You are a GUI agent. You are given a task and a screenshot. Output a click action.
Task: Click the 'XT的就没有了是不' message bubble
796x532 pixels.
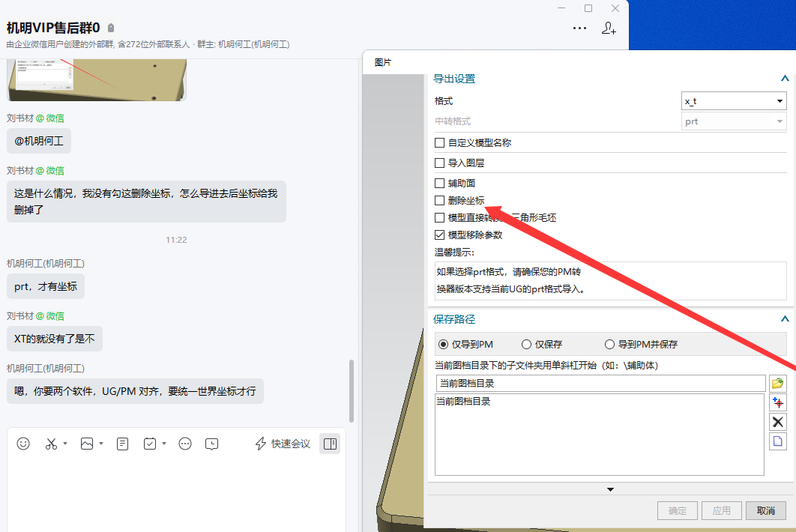pyautogui.click(x=54, y=339)
